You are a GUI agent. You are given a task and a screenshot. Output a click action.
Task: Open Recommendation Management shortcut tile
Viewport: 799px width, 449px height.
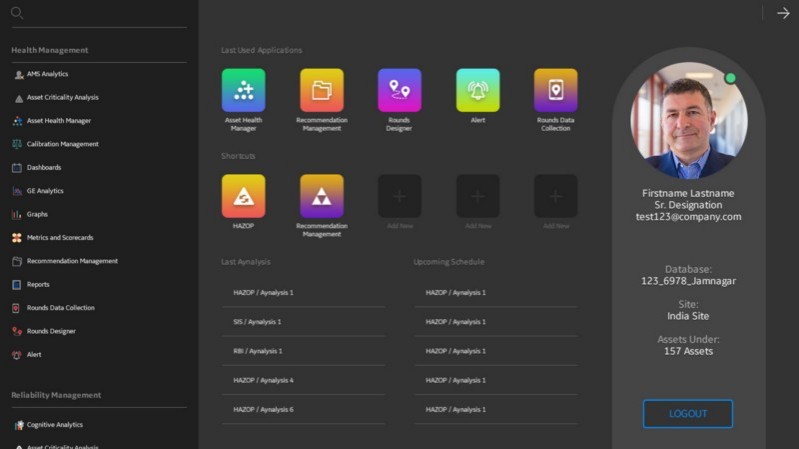(x=322, y=196)
